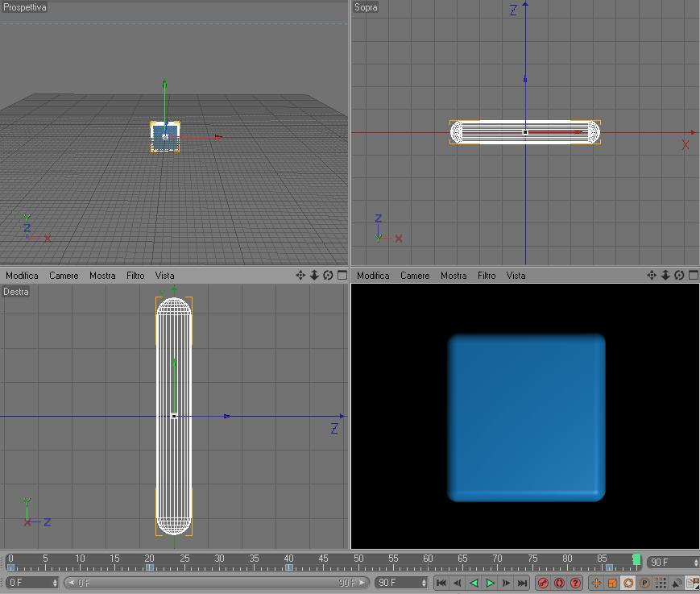Click move-view icon in right viewport bar

click(x=652, y=275)
